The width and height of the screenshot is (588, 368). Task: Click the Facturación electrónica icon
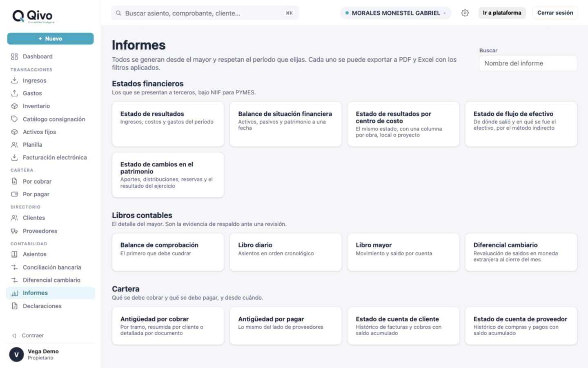pos(14,157)
